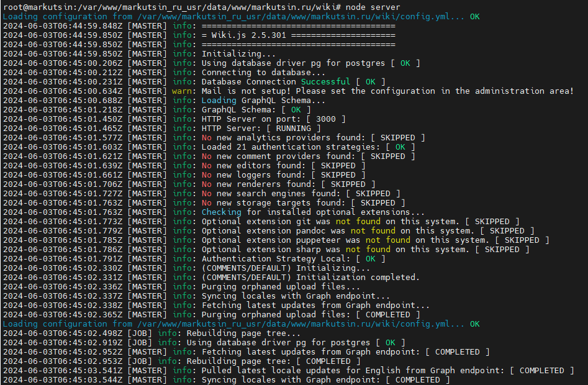
Task: Click 'Syncing locales with Graph endpoint: [ COMPLETED ]'
Action: 226,380
